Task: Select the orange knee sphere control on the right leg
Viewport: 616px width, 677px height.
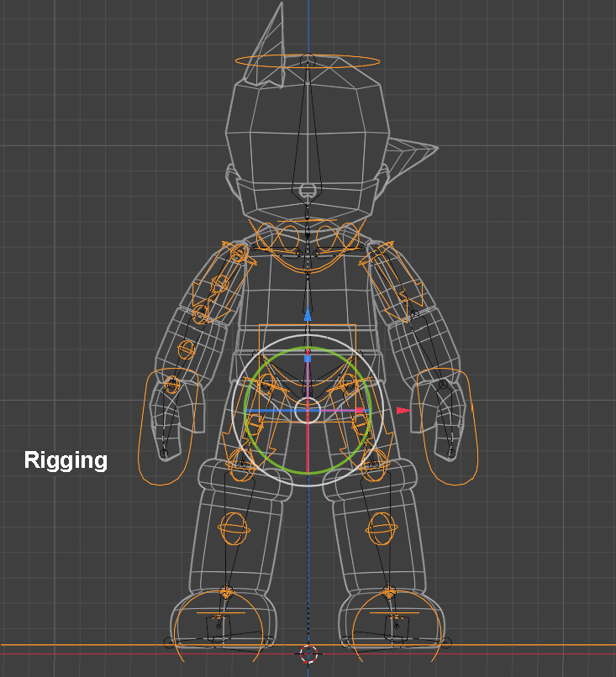Action: 382,528
